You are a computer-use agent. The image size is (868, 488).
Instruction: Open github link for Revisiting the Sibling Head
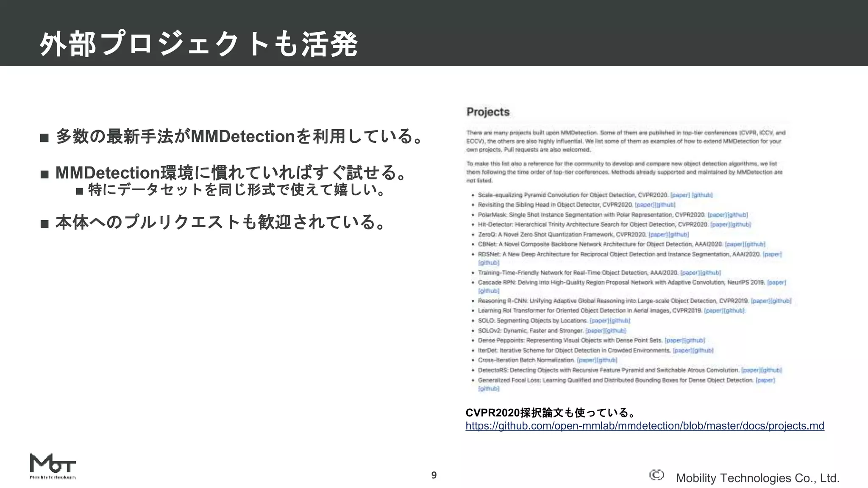pyautogui.click(x=665, y=205)
